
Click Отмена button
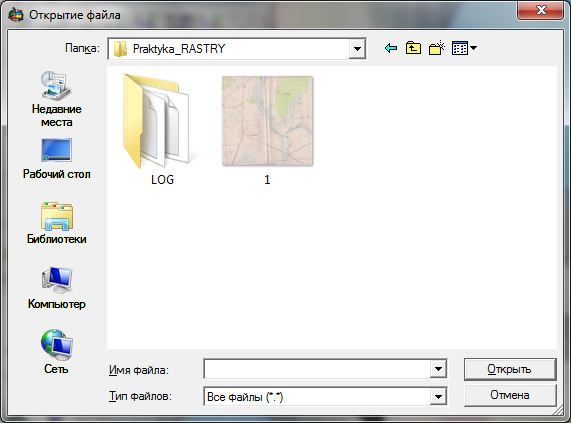(x=510, y=395)
